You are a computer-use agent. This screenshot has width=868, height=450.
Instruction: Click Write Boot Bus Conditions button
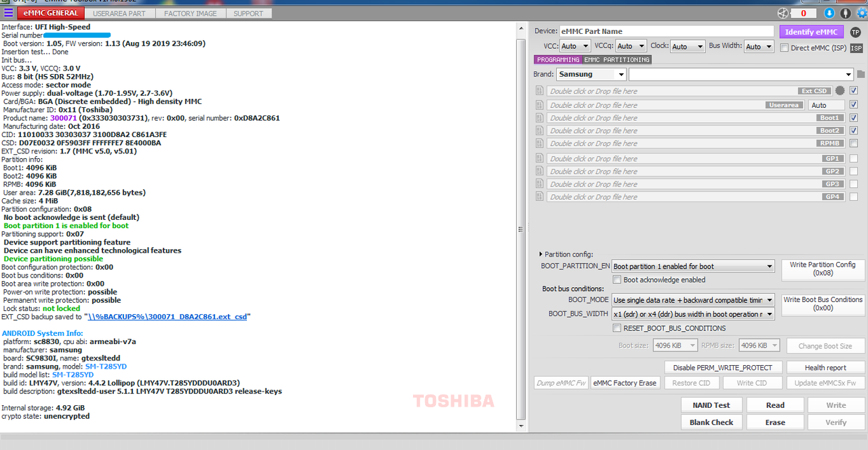(x=823, y=304)
